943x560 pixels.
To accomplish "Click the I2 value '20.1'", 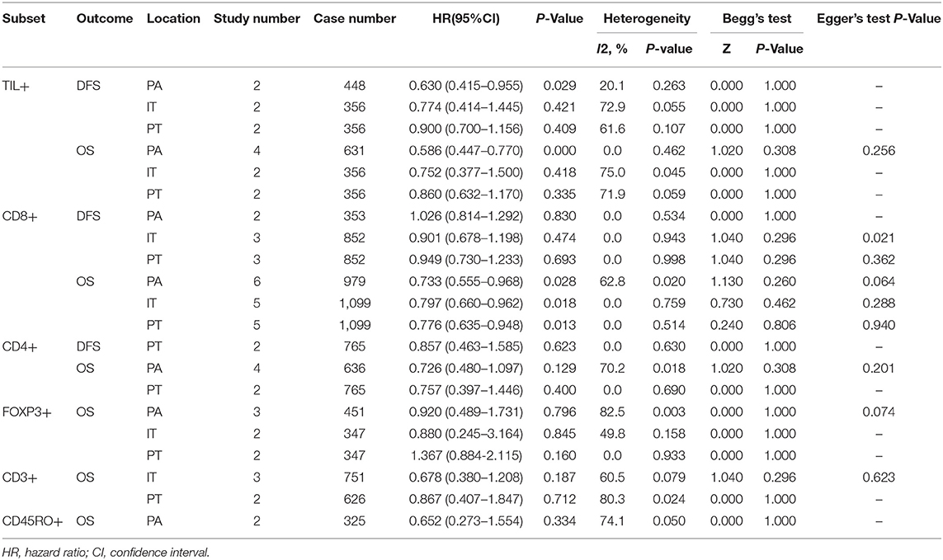I will pos(612,86).
